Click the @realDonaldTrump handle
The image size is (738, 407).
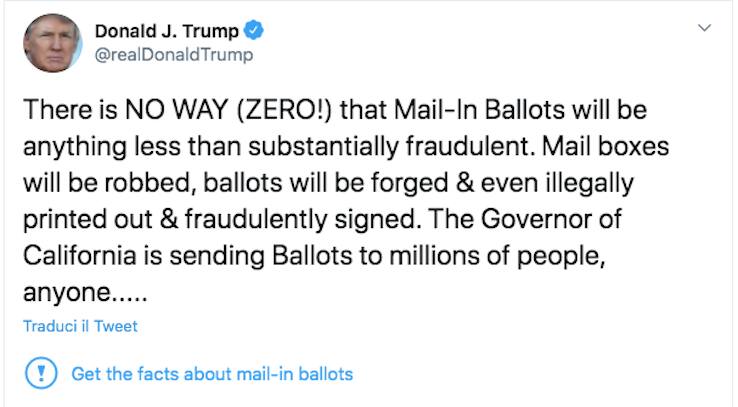(173, 54)
